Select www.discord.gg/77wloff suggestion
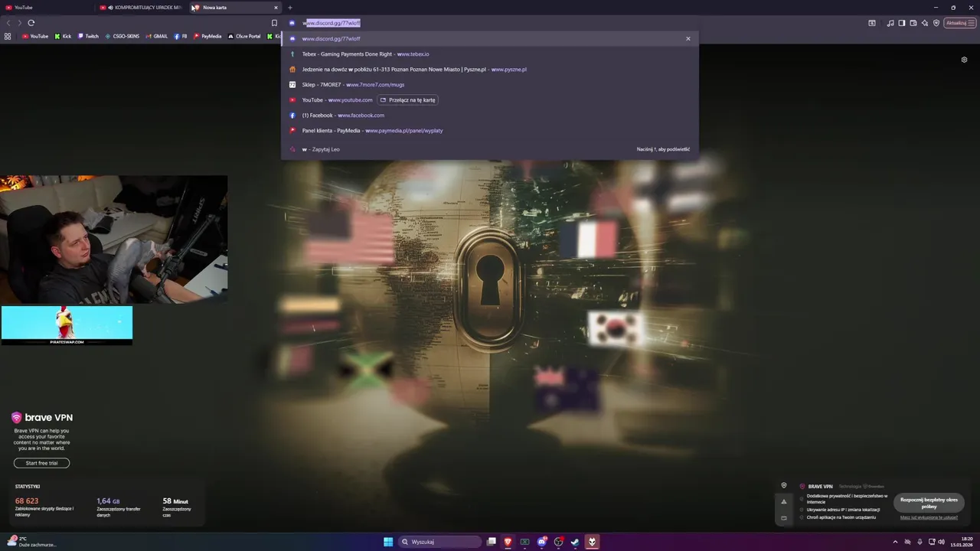This screenshot has width=980, height=551. (490, 38)
